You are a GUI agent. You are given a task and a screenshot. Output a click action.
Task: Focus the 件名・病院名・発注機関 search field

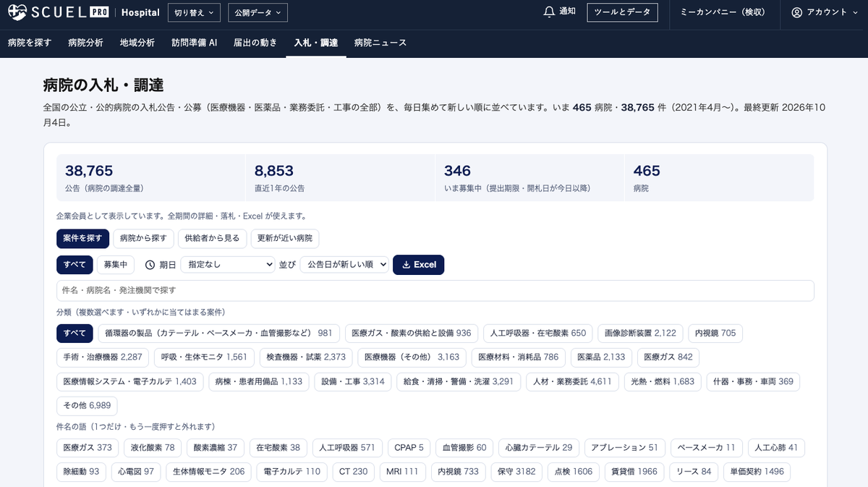click(x=435, y=290)
